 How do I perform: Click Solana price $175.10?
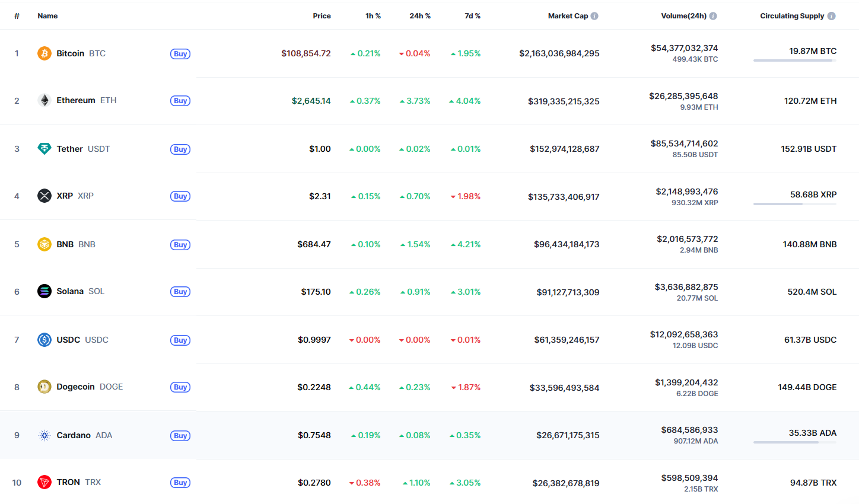pos(316,292)
